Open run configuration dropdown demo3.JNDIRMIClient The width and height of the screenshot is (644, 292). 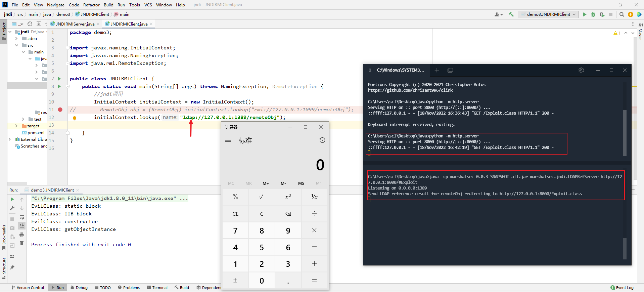(548, 14)
